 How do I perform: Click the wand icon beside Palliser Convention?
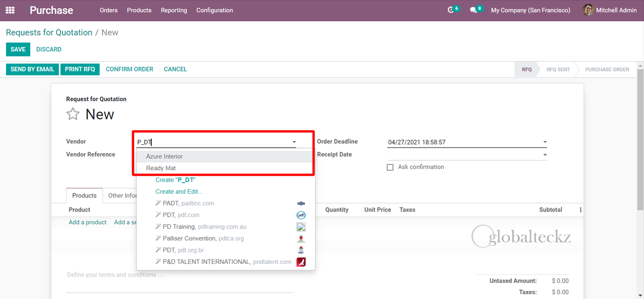tap(158, 238)
